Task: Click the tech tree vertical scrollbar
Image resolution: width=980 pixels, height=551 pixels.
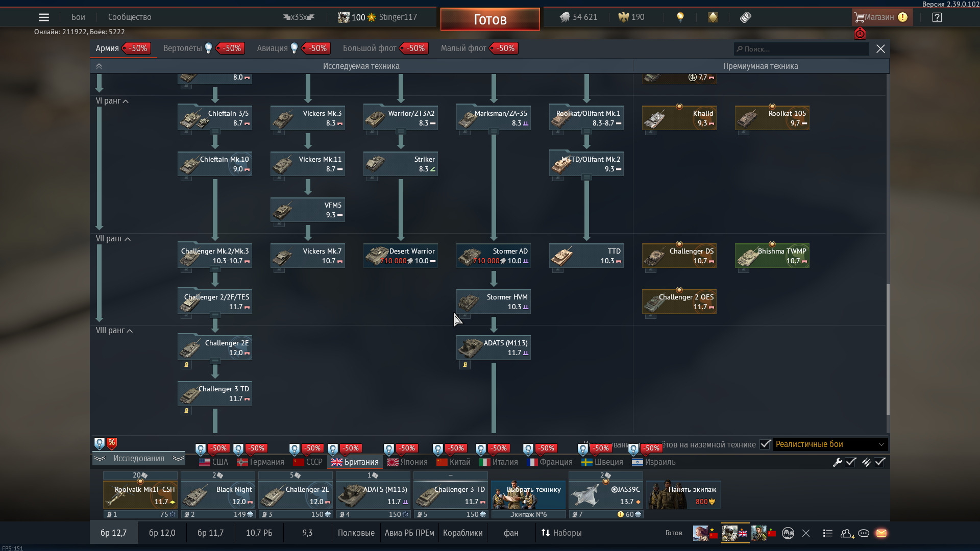Action: pos(888,349)
